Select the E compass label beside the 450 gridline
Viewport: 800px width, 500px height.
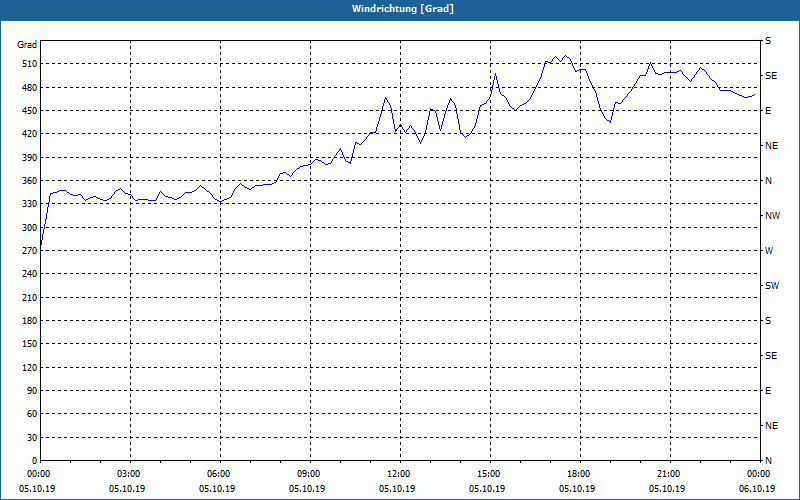pyautogui.click(x=768, y=111)
